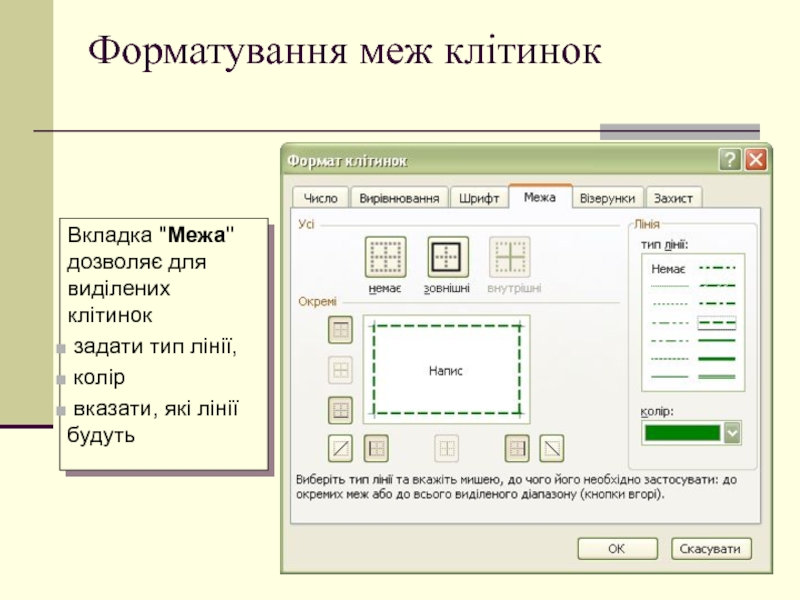
Task: Pick the selected medium dashed line style
Action: point(717,322)
